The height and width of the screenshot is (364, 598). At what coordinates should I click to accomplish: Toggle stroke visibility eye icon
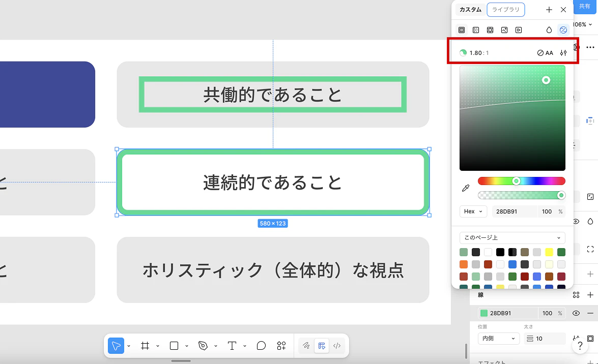576,313
